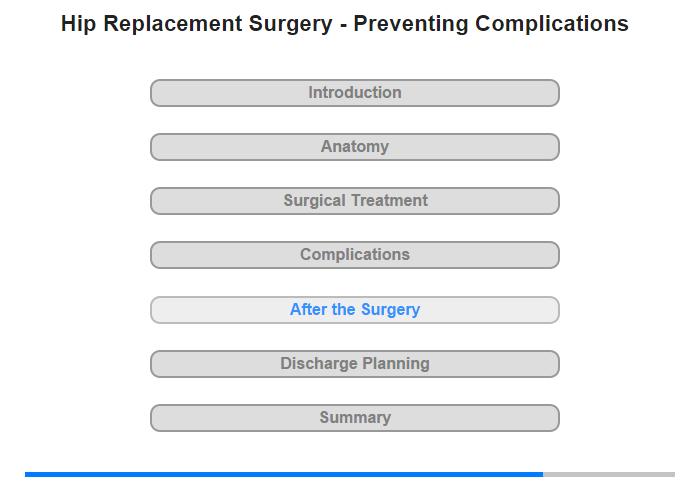Go to the Anatomy section
The height and width of the screenshot is (480, 700).
(x=355, y=147)
